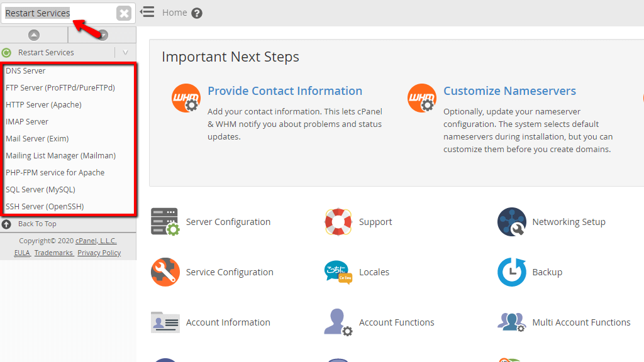This screenshot has width=644, height=362.
Task: Select PHP-FPM service for Apache
Action: 55,172
